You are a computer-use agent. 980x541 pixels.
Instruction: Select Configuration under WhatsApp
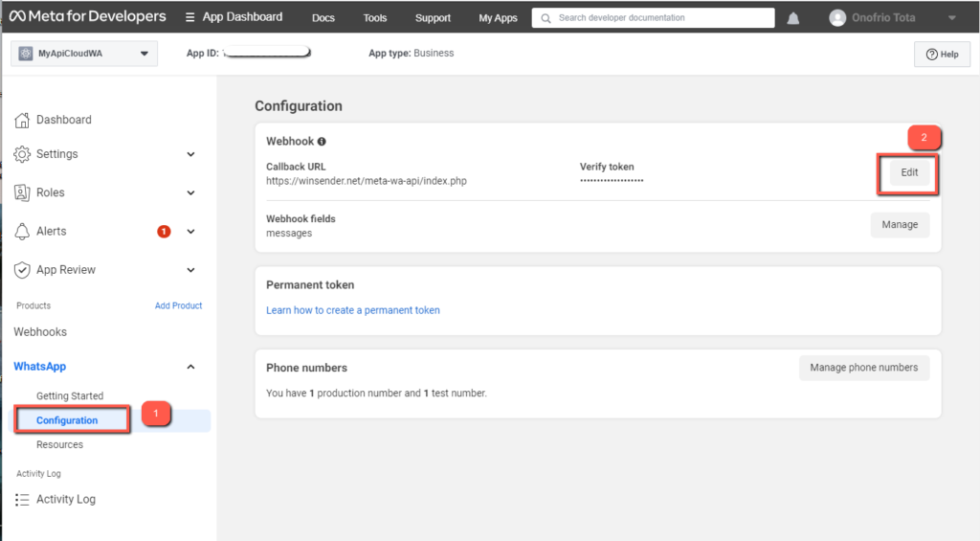67,420
